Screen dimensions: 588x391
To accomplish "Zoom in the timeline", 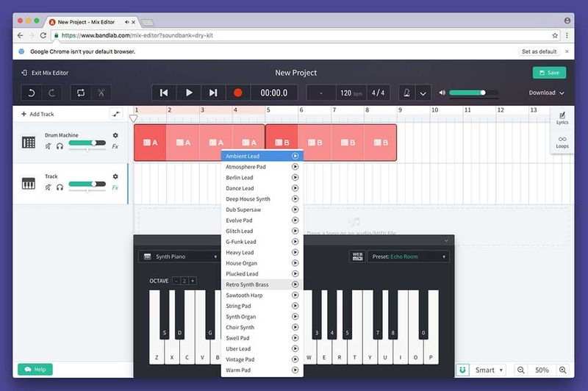I will click(562, 370).
